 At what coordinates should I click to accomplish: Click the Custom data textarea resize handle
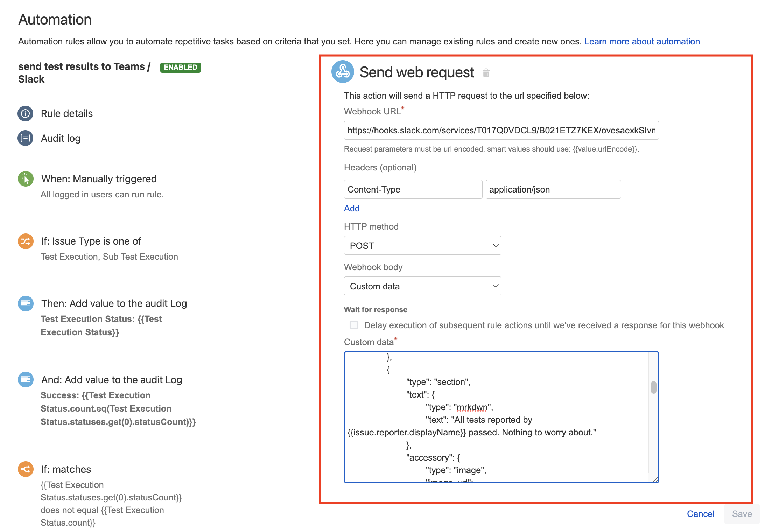point(655,479)
